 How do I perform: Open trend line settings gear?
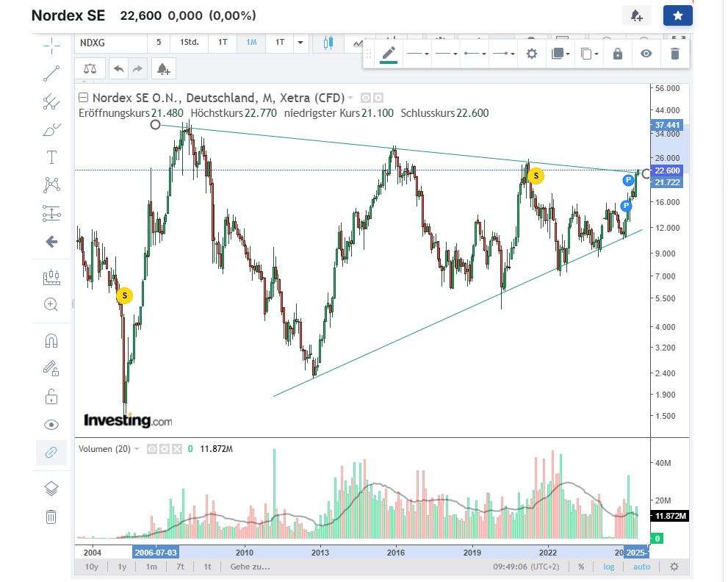(532, 54)
